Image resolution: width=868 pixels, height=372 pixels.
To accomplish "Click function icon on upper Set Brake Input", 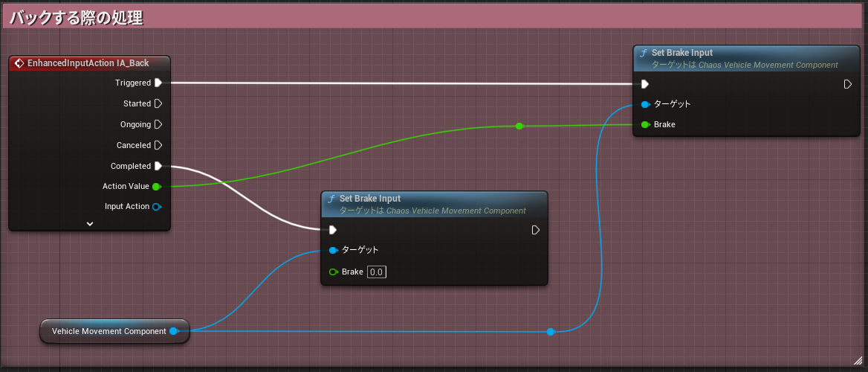I will pyautogui.click(x=644, y=53).
